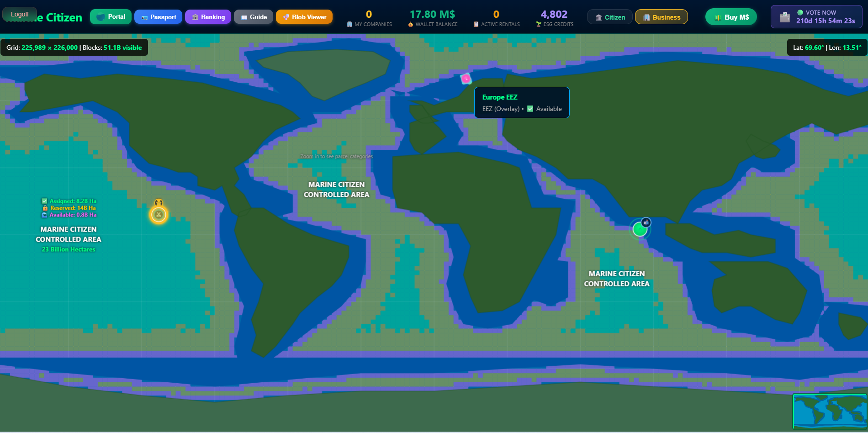Click the Active Rentals counter

[x=496, y=18]
